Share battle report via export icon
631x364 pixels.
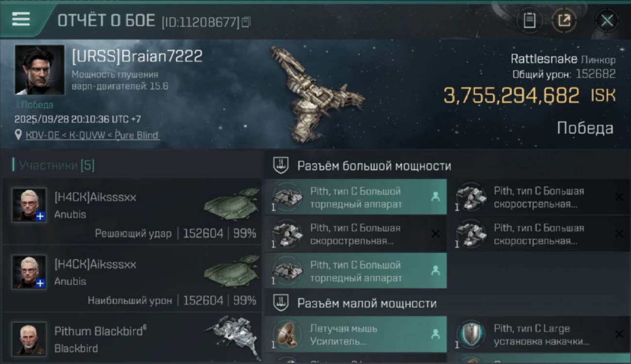point(564,20)
